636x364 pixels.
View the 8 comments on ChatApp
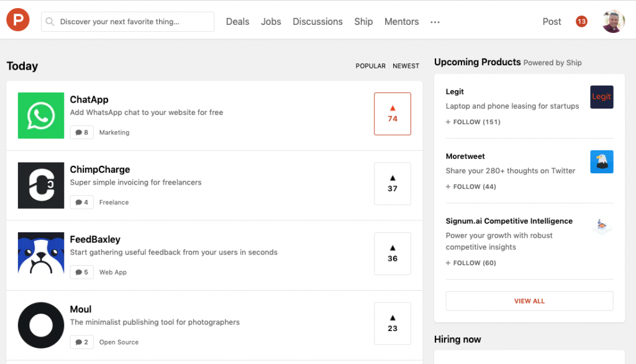[81, 132]
